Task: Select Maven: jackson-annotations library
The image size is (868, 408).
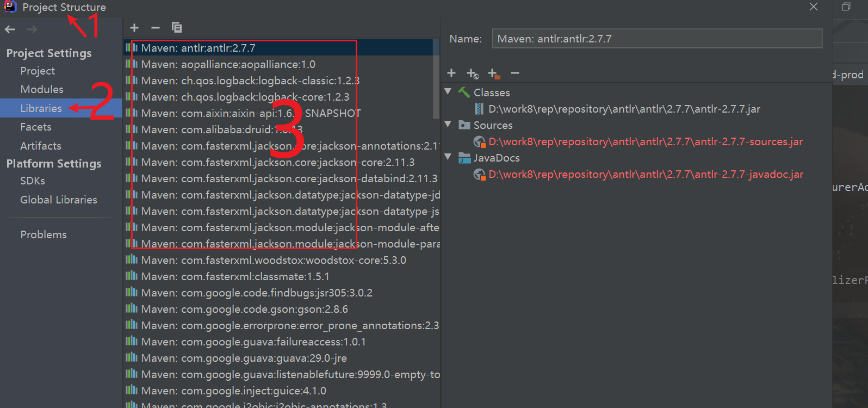Action: click(x=282, y=146)
